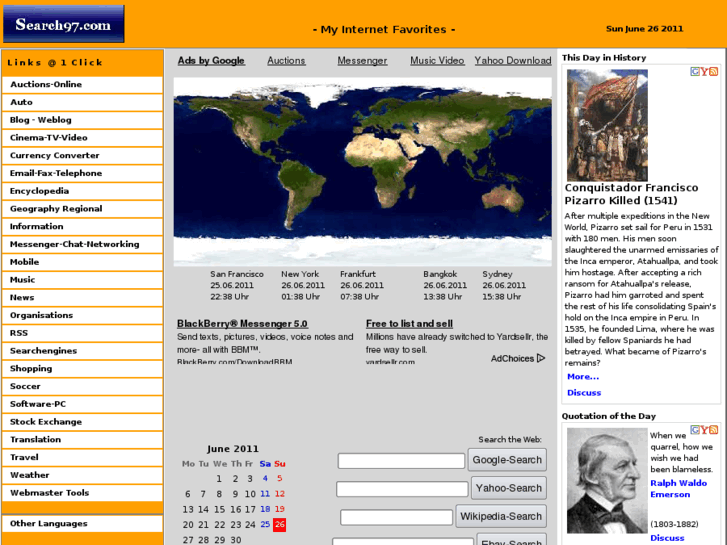Click the Auto sidebar entry
This screenshot has height=545, width=727.
pyautogui.click(x=83, y=102)
